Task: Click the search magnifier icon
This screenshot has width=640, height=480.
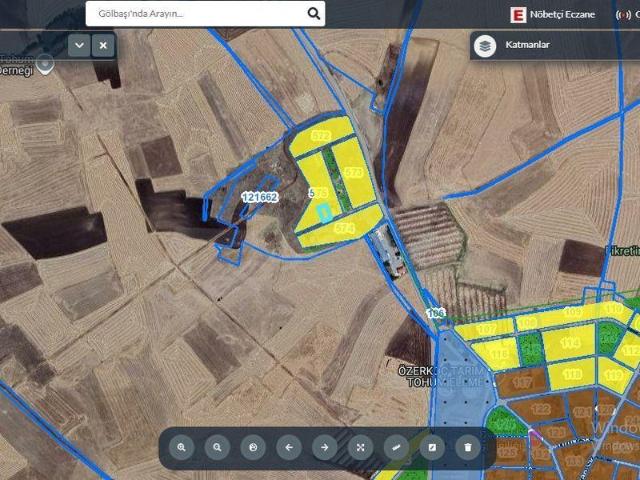Action: 313,13
